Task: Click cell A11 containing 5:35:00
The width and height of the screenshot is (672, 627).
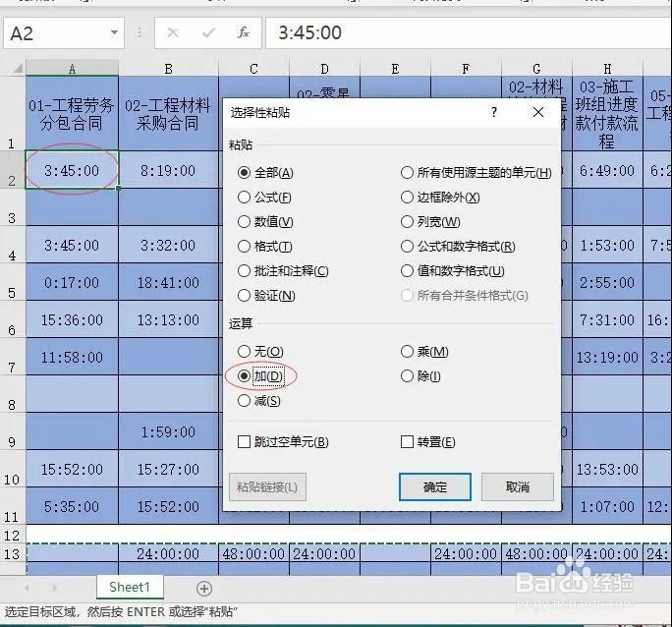Action: tap(72, 506)
